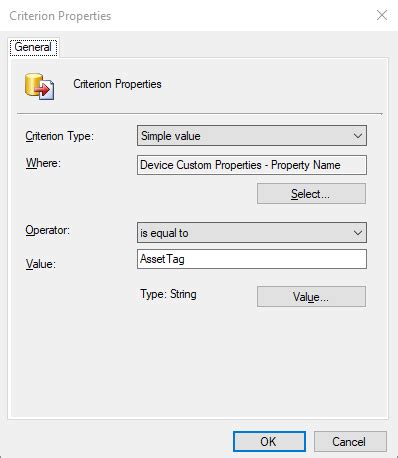
Task: Switch to the General tab
Action: (x=33, y=47)
